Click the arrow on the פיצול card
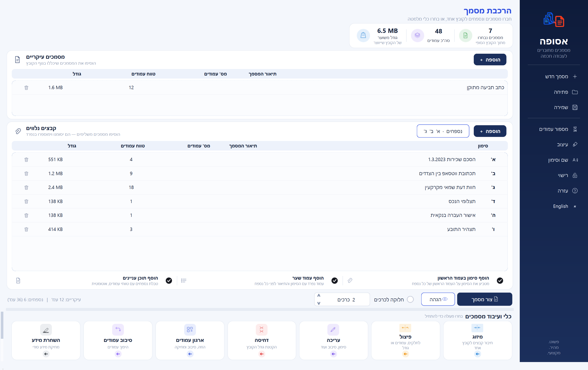 point(405,354)
